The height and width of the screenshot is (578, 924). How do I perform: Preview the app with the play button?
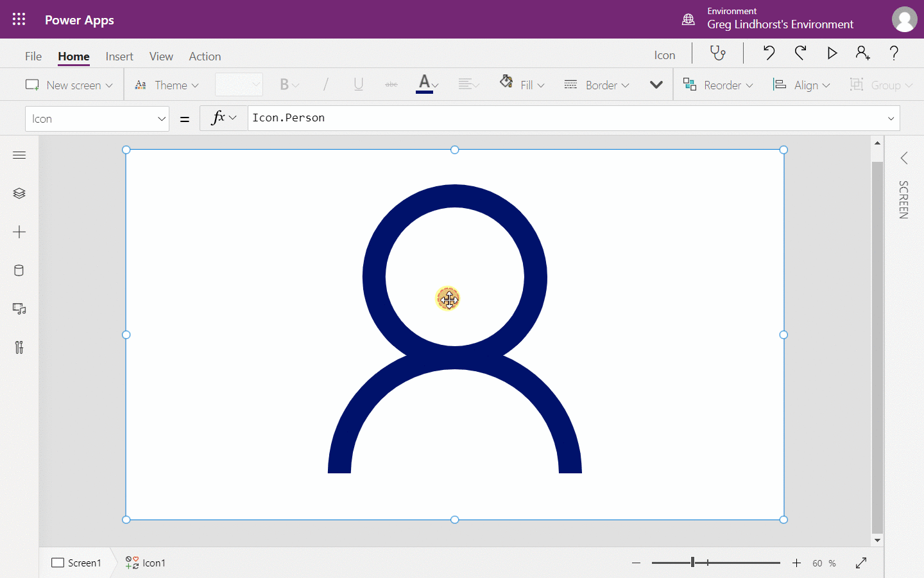[832, 53]
